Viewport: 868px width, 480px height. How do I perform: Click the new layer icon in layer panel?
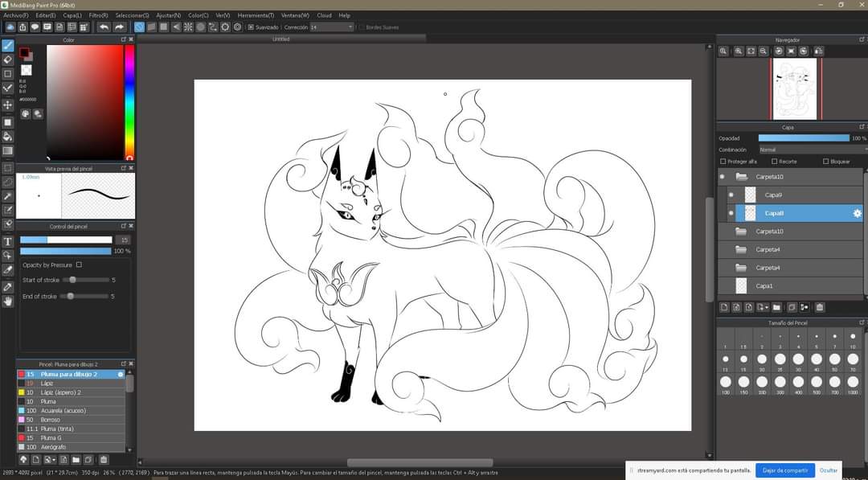(724, 307)
